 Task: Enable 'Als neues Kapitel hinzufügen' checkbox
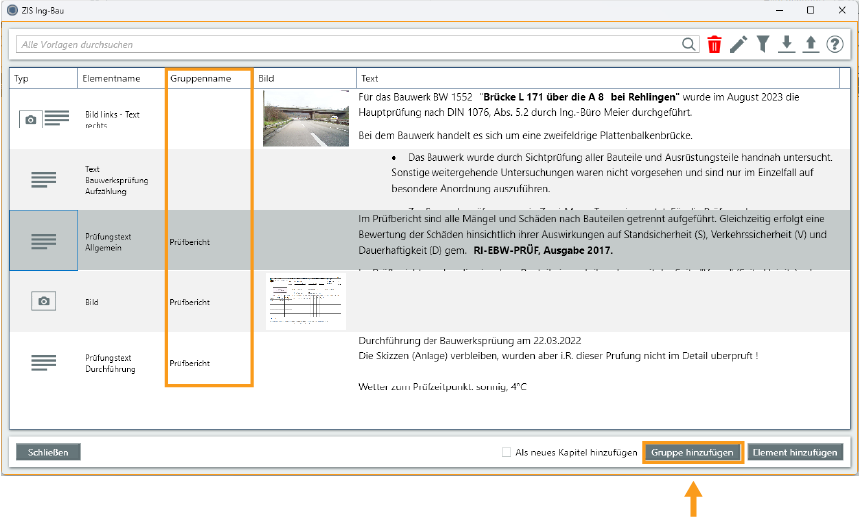point(507,452)
